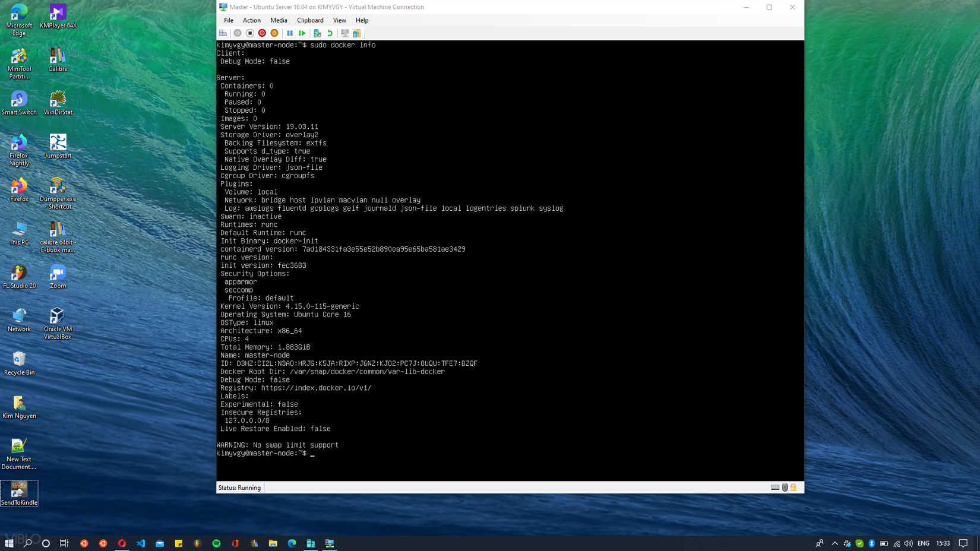Open the View menu

click(x=340, y=20)
